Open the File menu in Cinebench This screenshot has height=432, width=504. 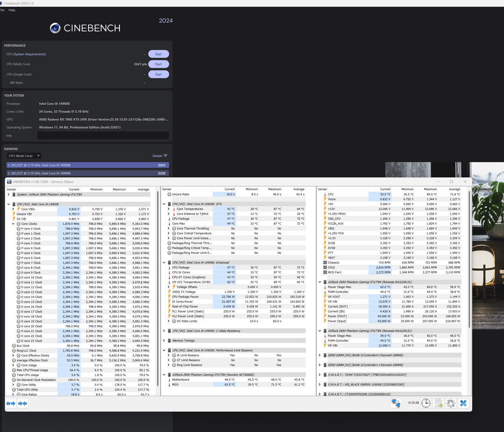pos(2,10)
